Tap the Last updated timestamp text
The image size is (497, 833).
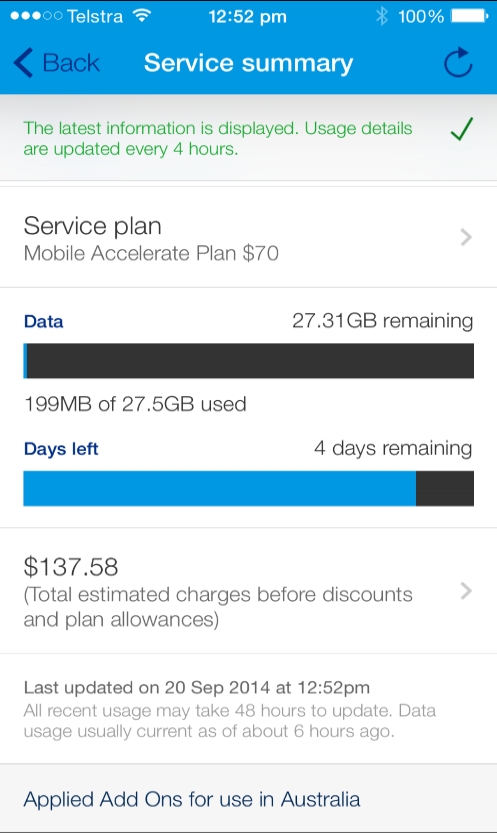coord(196,687)
